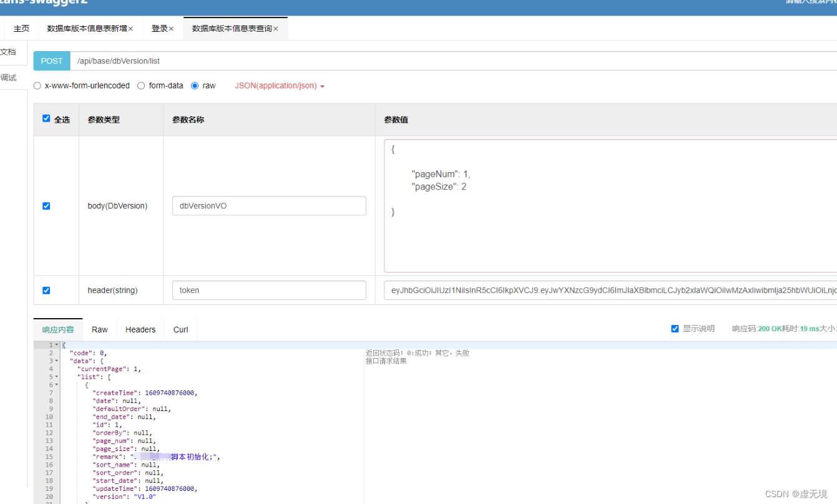837x504 pixels.
Task: Click the dbVersionVO parameter name field
Action: pyautogui.click(x=269, y=206)
